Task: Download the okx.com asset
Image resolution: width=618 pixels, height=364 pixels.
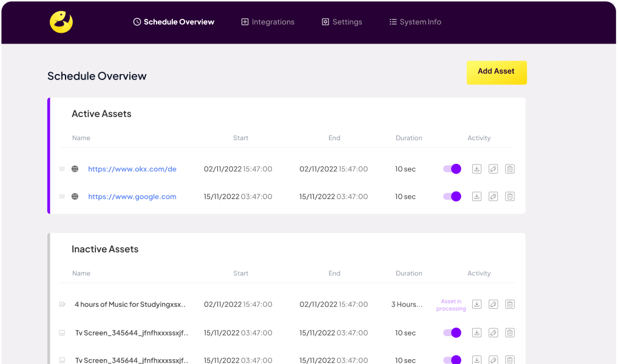Action: click(477, 169)
